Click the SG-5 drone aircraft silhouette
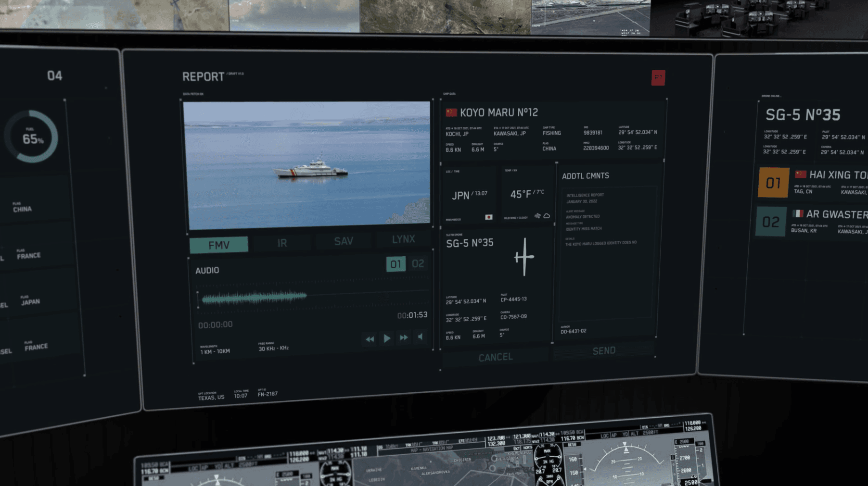Viewport: 868px width, 486px height. click(524, 257)
